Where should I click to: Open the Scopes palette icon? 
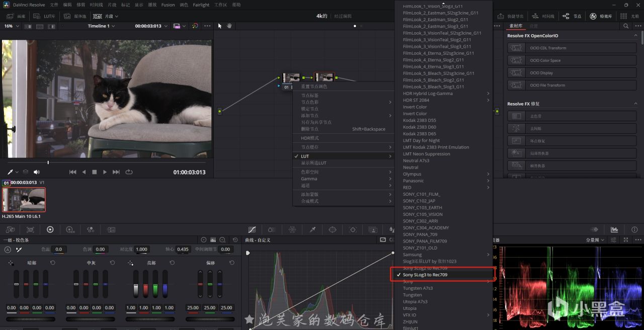(614, 229)
